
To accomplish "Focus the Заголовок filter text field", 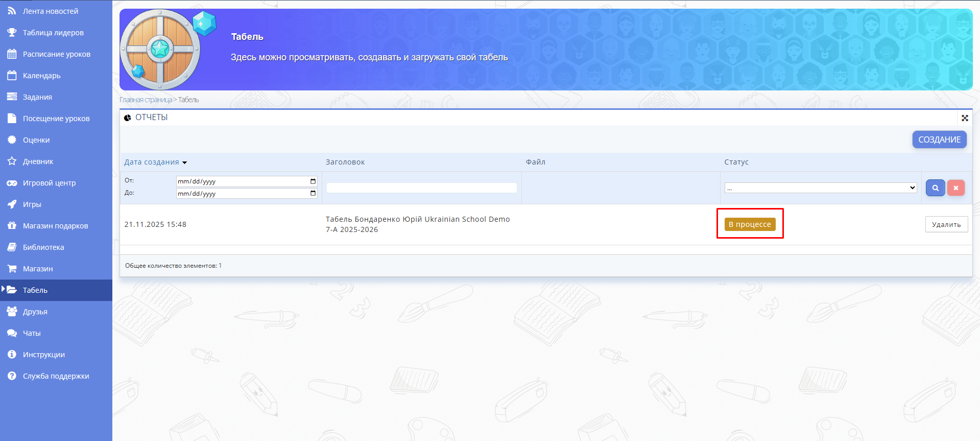I will pyautogui.click(x=421, y=188).
